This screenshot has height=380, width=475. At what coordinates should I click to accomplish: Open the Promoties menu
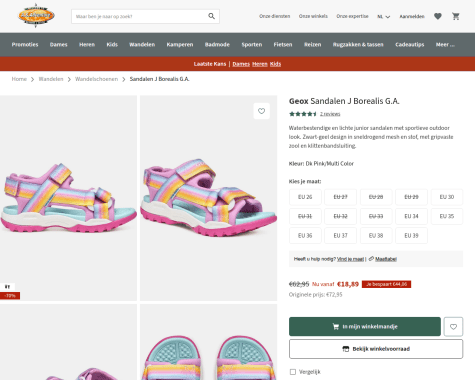25,44
